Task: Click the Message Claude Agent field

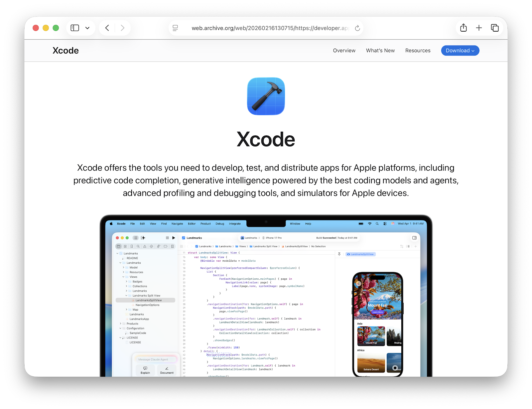Action: pyautogui.click(x=156, y=359)
